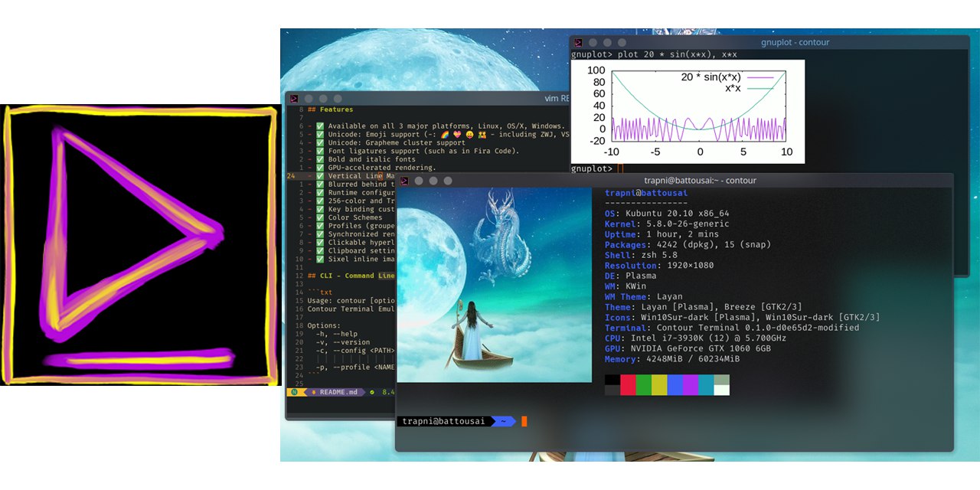The image size is (980, 490).
Task: Click the 'Shell: zsh 5.8' line
Action: [641, 255]
